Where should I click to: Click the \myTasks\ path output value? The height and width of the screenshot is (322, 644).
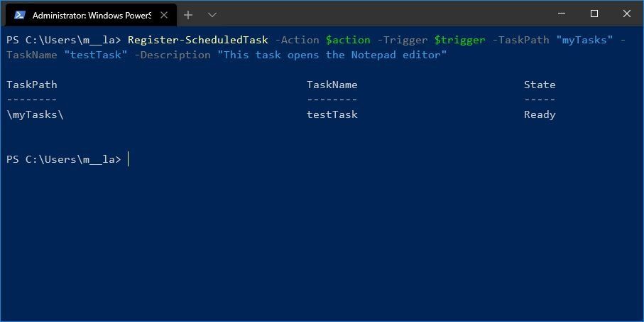click(x=35, y=114)
